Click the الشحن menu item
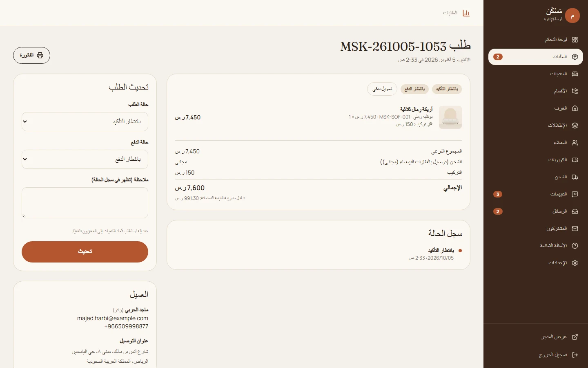This screenshot has width=588, height=368. (536, 177)
